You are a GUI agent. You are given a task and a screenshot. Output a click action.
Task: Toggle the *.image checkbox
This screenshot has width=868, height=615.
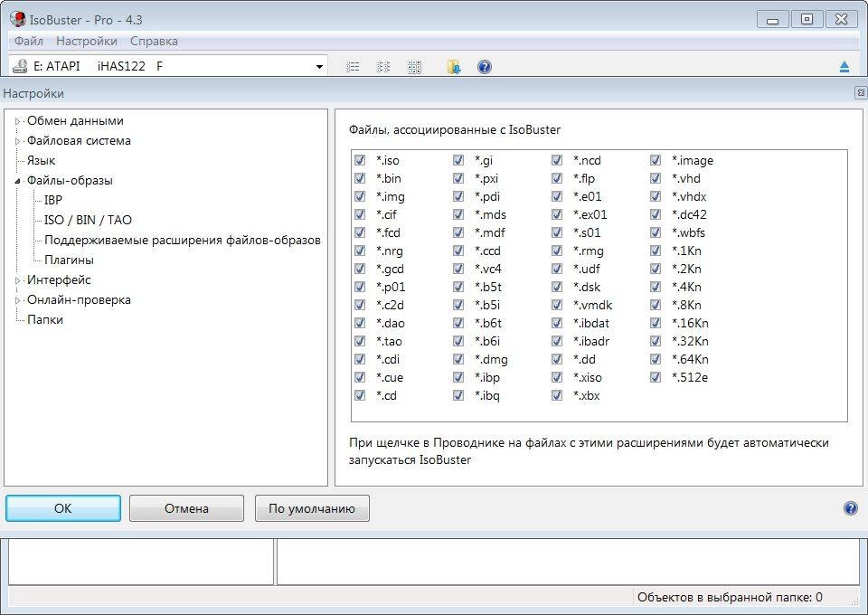tap(656, 160)
